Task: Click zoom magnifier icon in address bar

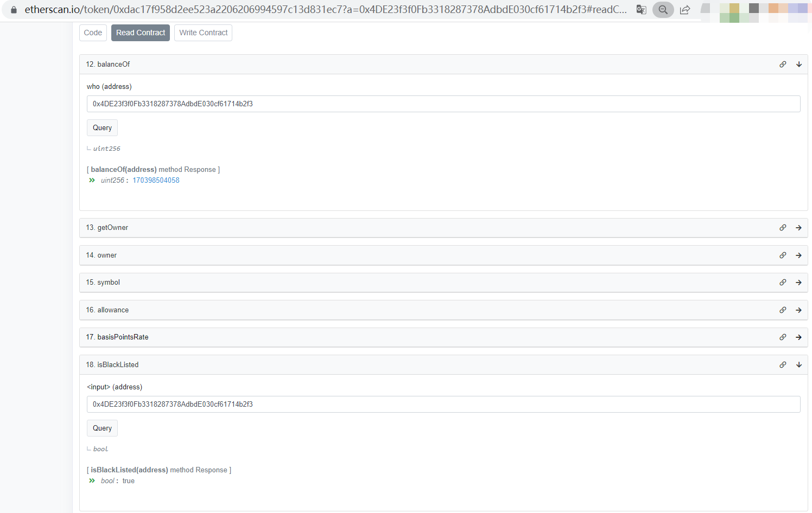Action: click(x=663, y=10)
